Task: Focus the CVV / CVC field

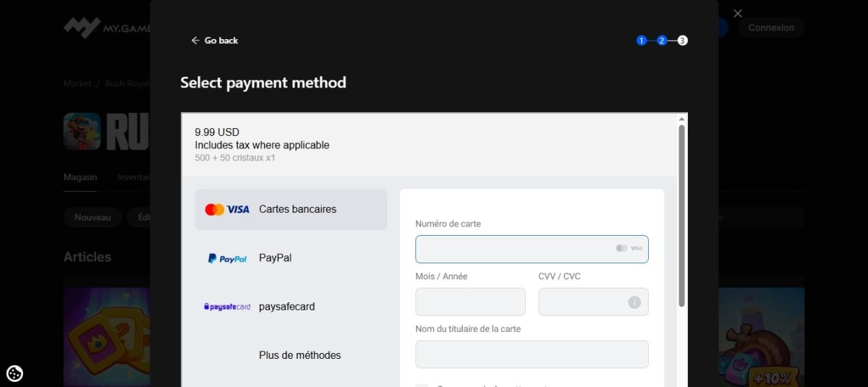Action: pos(593,302)
